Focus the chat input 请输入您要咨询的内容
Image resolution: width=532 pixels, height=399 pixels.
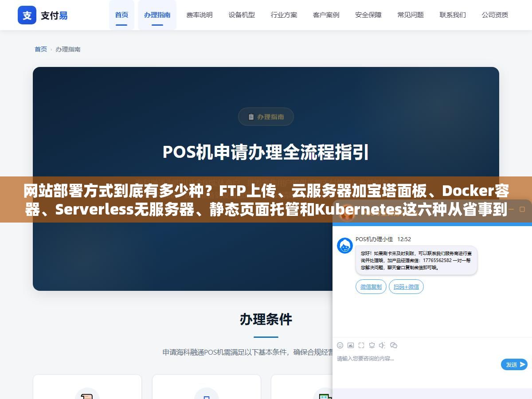(x=417, y=359)
